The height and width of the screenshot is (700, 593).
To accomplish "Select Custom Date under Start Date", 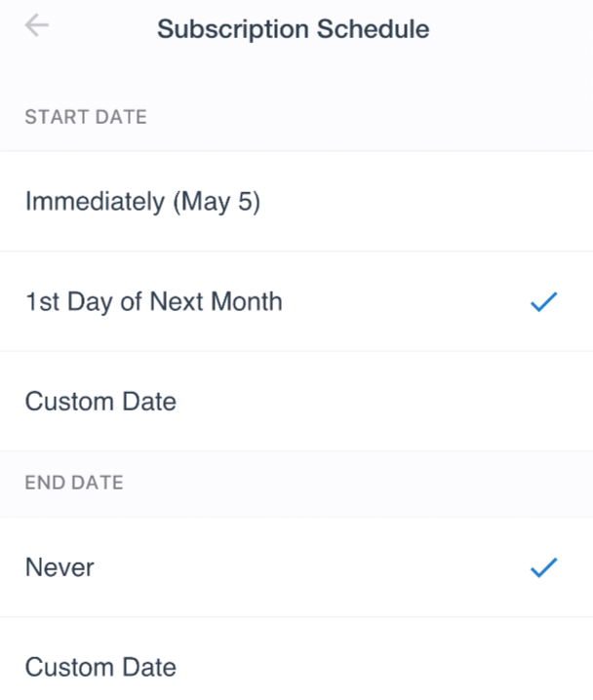I will point(296,402).
